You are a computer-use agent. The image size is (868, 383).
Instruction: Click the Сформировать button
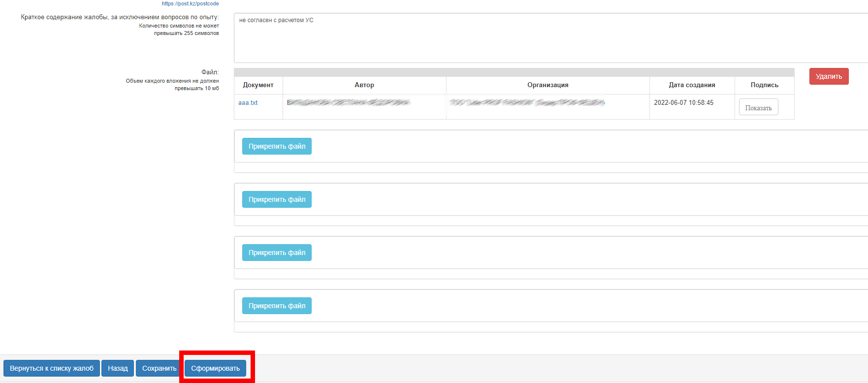(215, 368)
